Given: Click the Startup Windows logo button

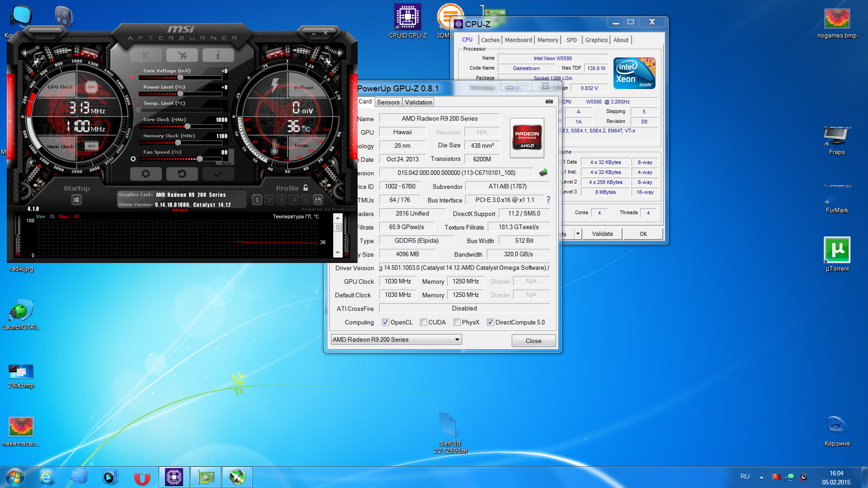Looking at the screenshot, I should click(x=76, y=200).
